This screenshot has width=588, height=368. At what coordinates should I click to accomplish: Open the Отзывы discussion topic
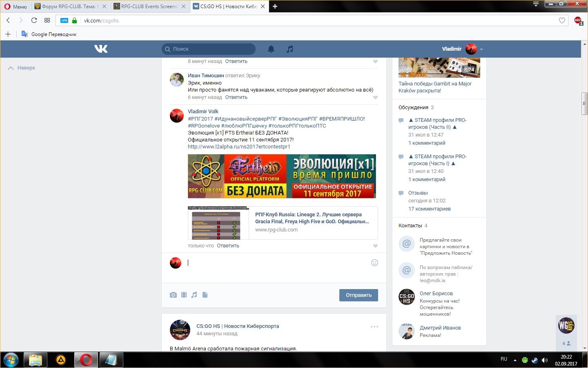click(418, 193)
